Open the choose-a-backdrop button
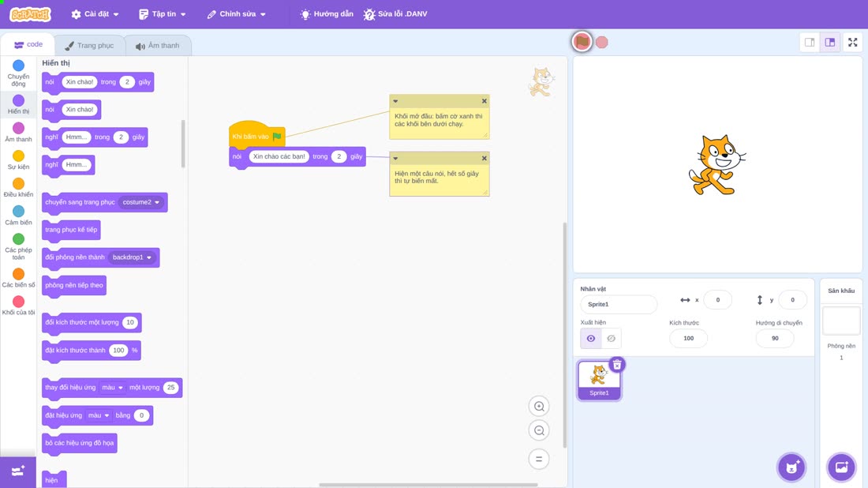Screen dimensions: 868x488 [841, 467]
